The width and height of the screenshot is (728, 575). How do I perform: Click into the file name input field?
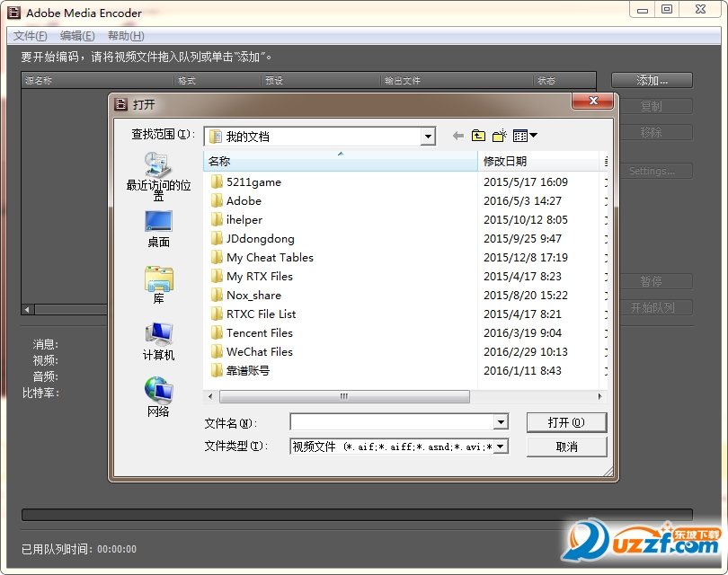[x=392, y=422]
